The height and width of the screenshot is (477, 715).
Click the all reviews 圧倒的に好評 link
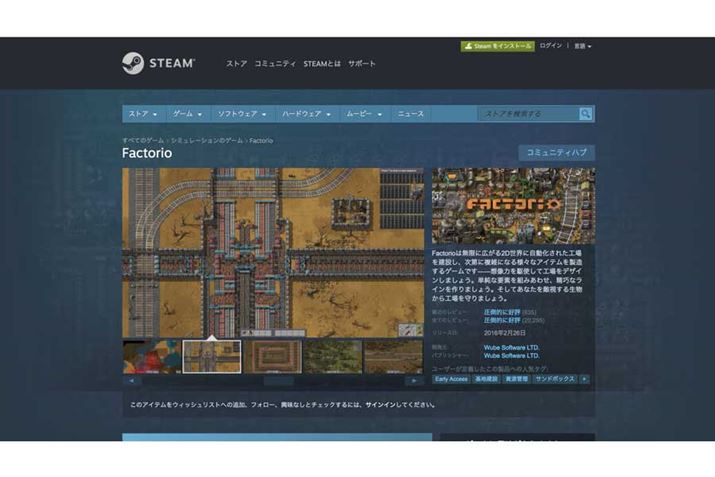[x=502, y=320]
